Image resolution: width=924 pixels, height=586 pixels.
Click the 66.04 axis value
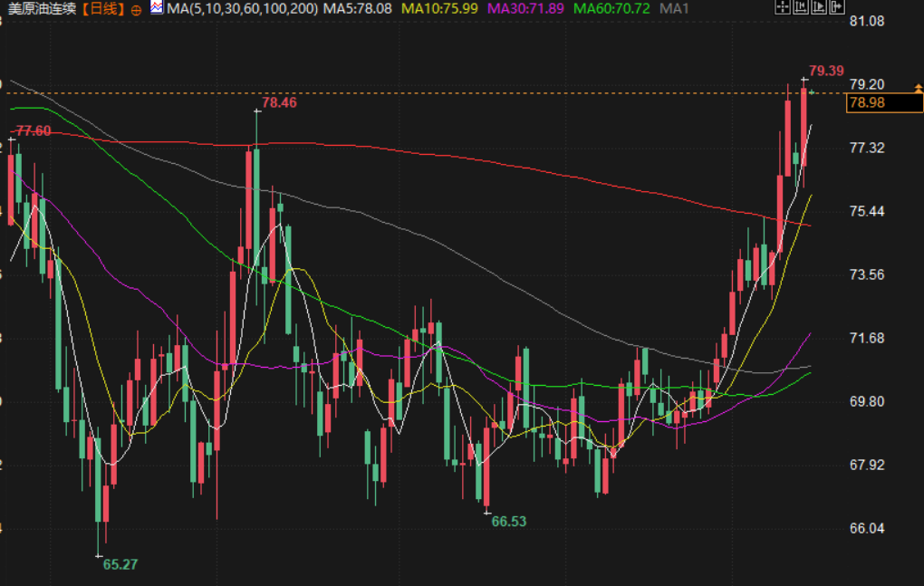pyautogui.click(x=867, y=528)
